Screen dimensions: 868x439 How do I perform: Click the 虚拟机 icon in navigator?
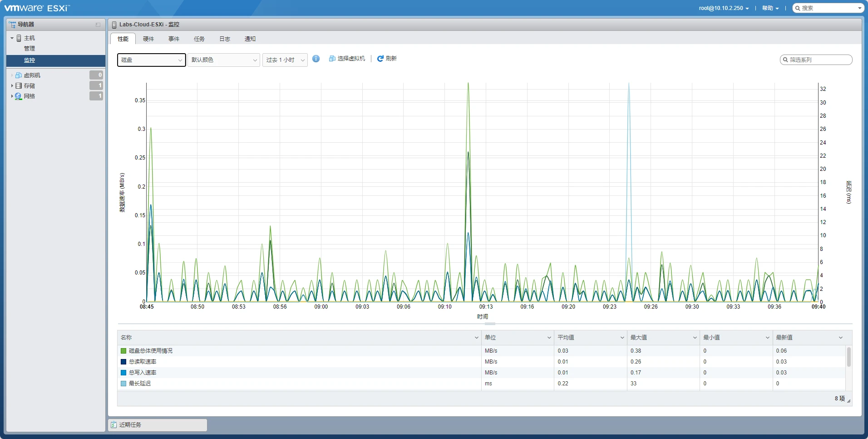[19, 75]
